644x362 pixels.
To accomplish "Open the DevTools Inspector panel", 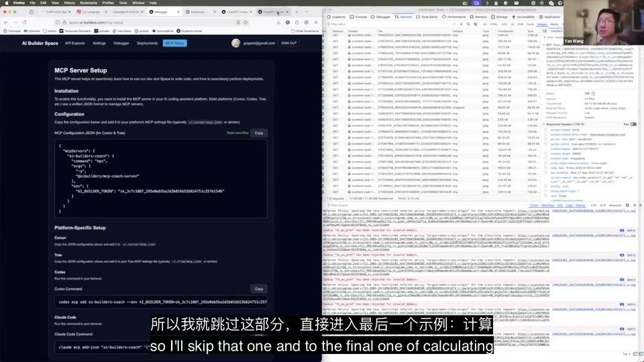I will click(336, 17).
